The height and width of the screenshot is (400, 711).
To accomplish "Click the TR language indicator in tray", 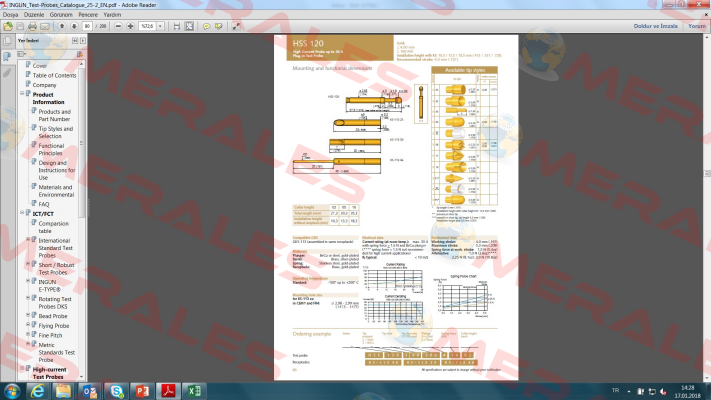I will (615, 390).
